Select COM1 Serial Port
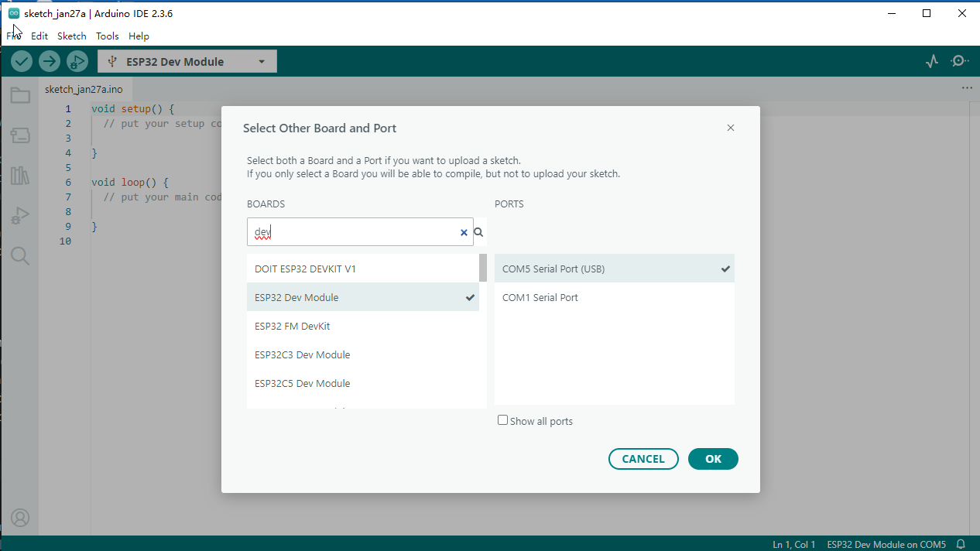The height and width of the screenshot is (551, 980). click(x=540, y=298)
